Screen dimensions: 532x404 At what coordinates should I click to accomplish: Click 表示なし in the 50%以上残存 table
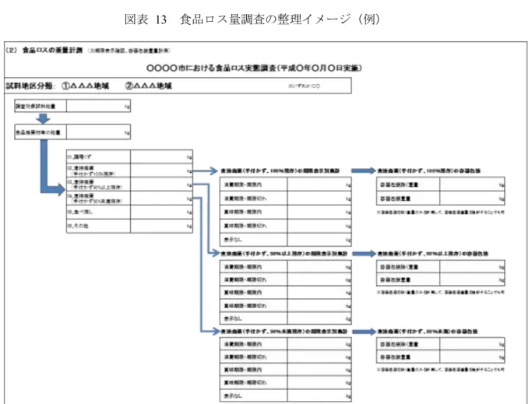pyautogui.click(x=253, y=318)
